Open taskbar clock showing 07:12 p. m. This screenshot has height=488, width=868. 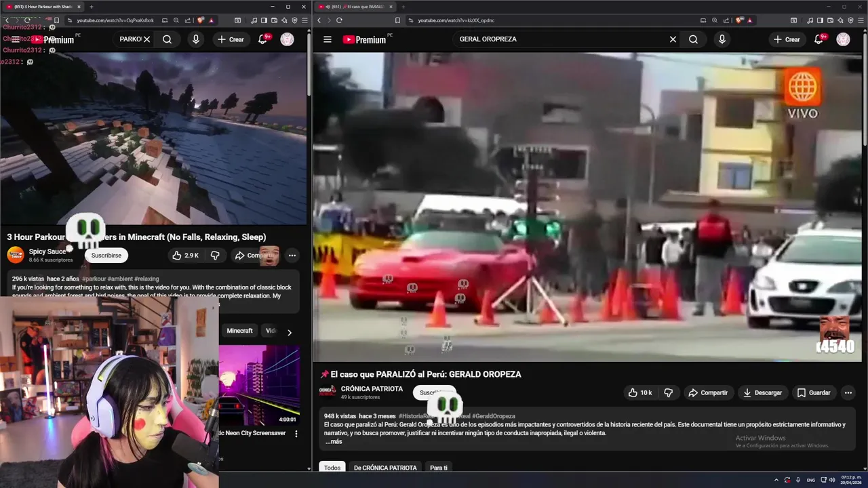[850, 480]
